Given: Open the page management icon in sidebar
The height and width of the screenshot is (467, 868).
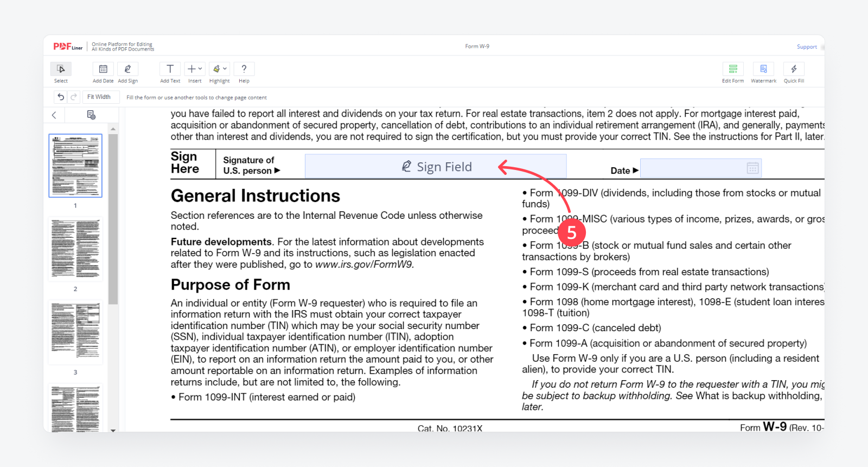Looking at the screenshot, I should click(x=91, y=115).
